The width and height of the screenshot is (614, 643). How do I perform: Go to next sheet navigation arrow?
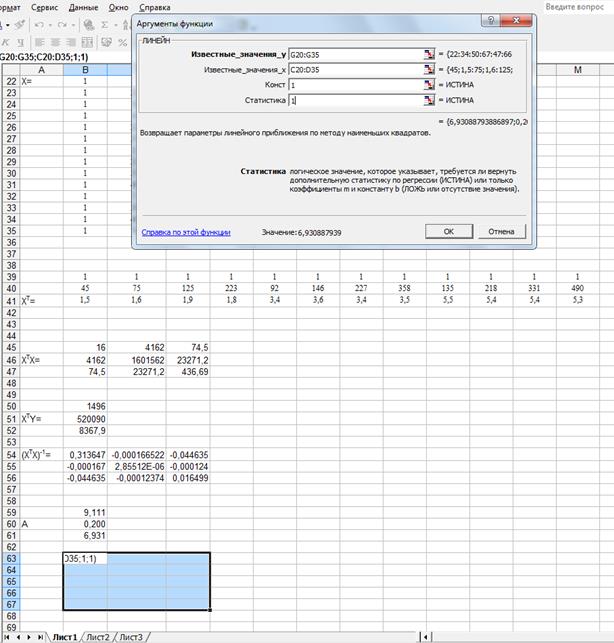point(29,637)
